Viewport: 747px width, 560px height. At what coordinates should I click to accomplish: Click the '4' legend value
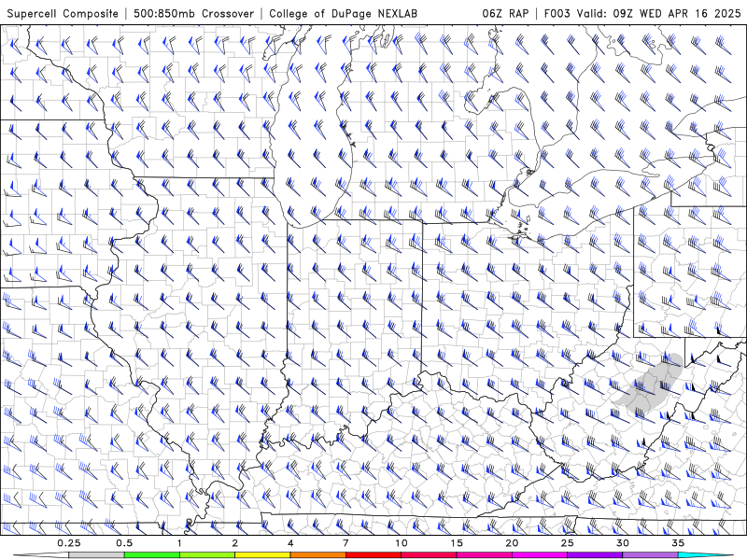pyautogui.click(x=290, y=543)
